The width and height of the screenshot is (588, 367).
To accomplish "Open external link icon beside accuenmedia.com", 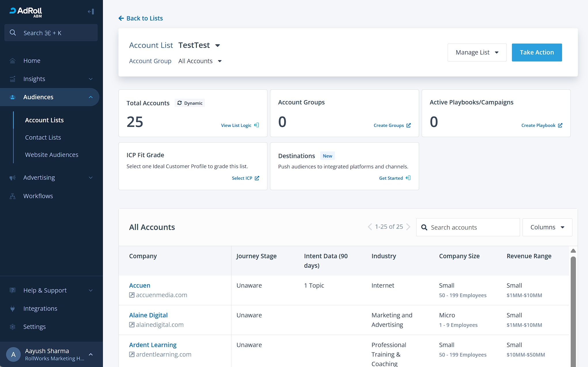I will pos(132,295).
